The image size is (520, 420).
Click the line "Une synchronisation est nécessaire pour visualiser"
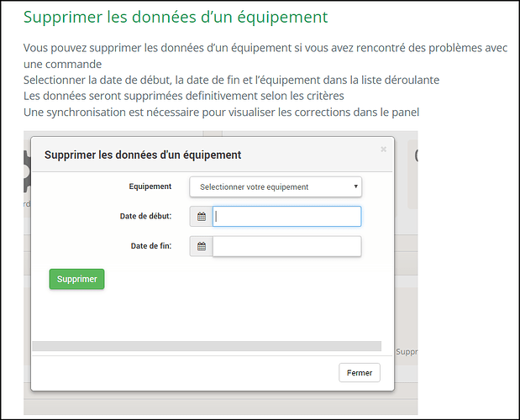pos(221,113)
